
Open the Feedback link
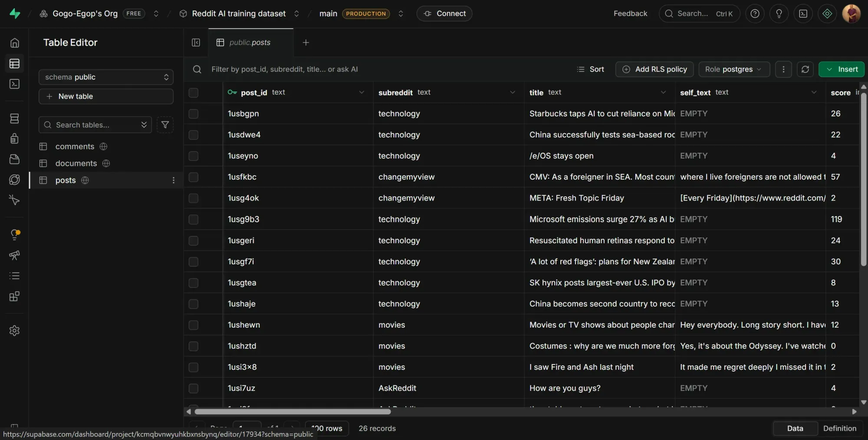click(630, 13)
